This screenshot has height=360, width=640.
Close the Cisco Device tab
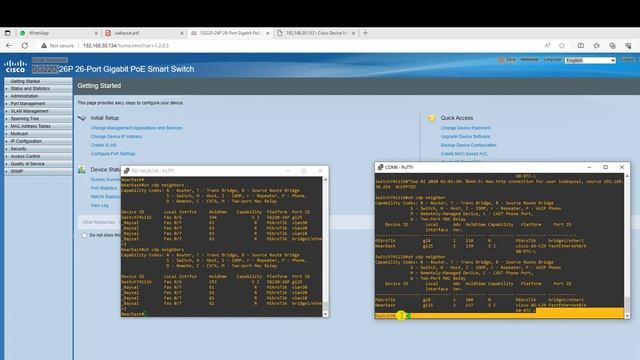[353, 33]
